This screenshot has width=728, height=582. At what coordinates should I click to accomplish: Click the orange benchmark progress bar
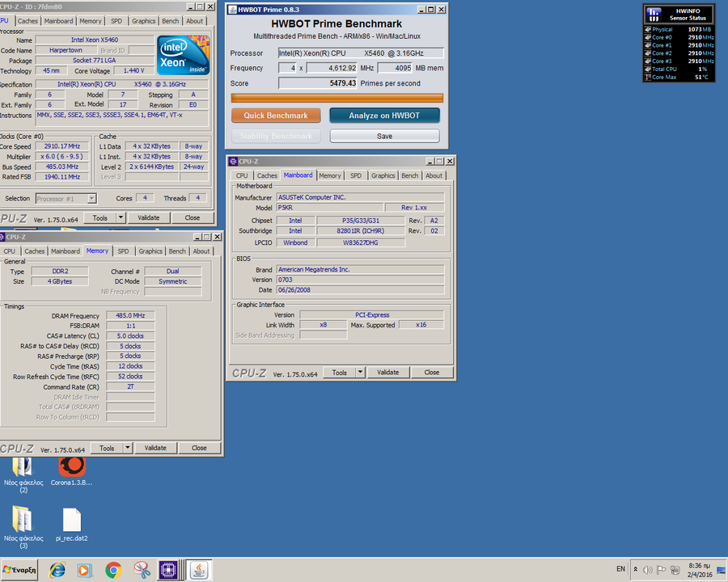(336, 98)
